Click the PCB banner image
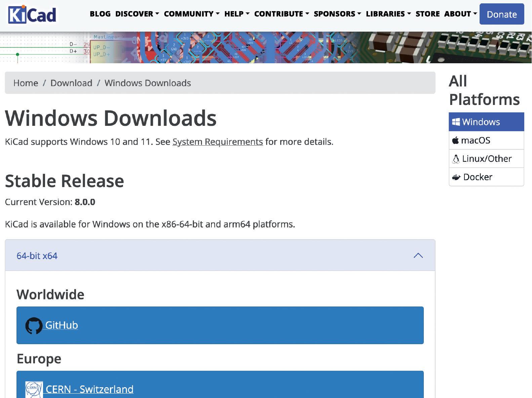 266,47
